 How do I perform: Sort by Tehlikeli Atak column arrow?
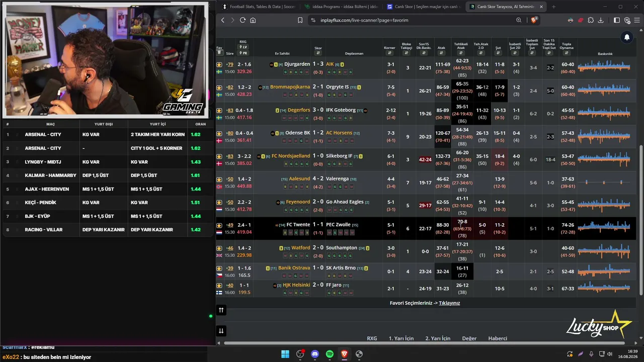461,53
